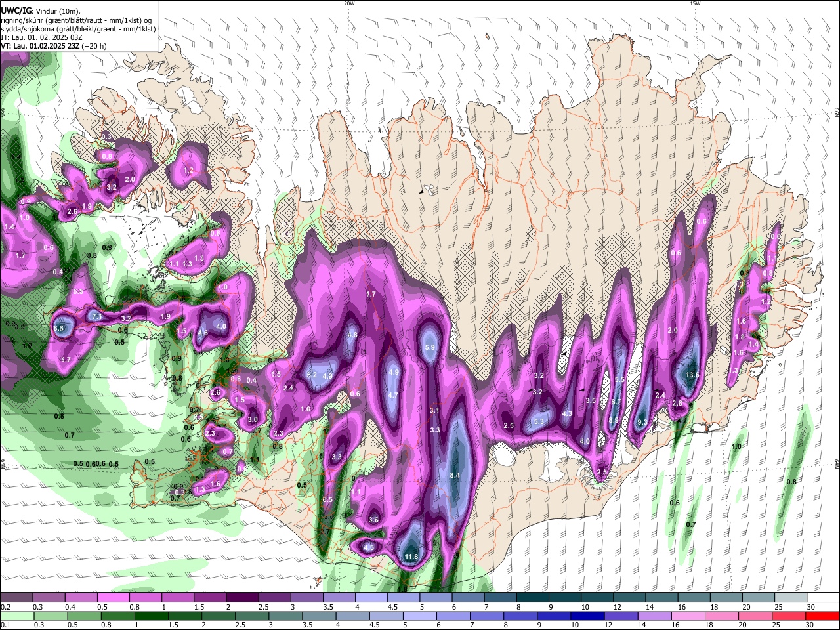Click the UWC/IG title text
This screenshot has height=630, width=840.
pyautogui.click(x=16, y=10)
